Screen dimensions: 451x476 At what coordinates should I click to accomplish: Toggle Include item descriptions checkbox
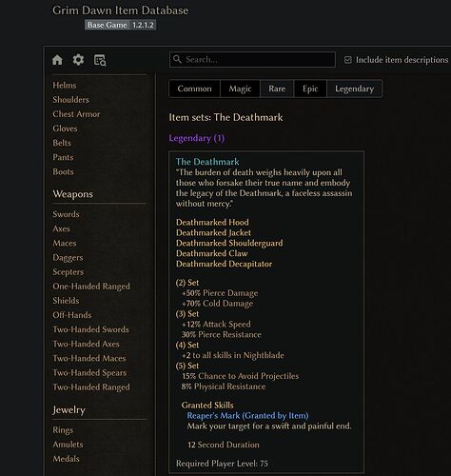click(348, 60)
